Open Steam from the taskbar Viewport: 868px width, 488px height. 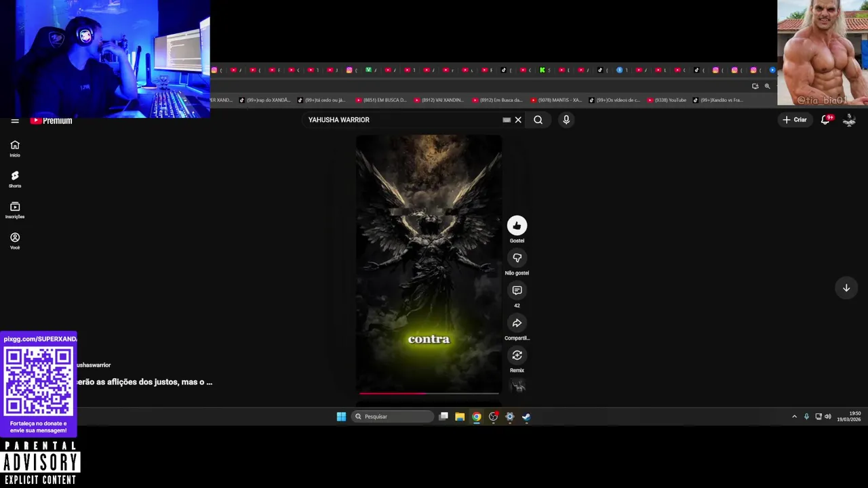(526, 417)
